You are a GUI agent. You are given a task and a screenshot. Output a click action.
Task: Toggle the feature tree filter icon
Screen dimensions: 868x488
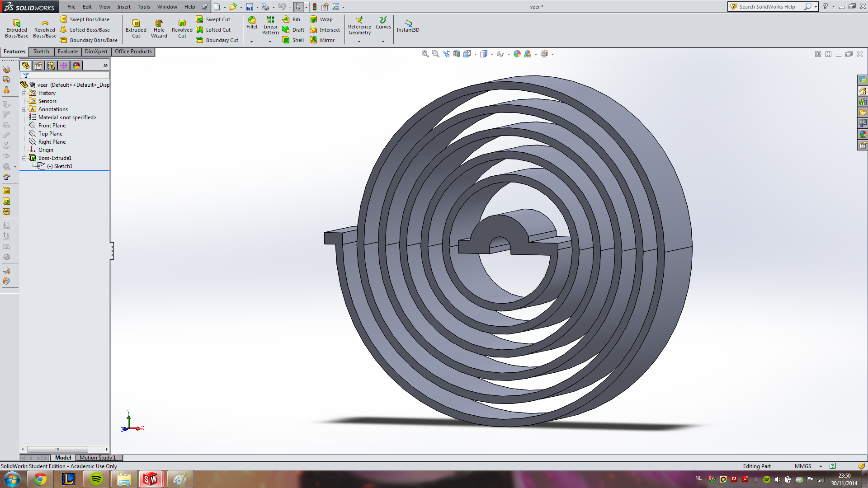tap(26, 75)
